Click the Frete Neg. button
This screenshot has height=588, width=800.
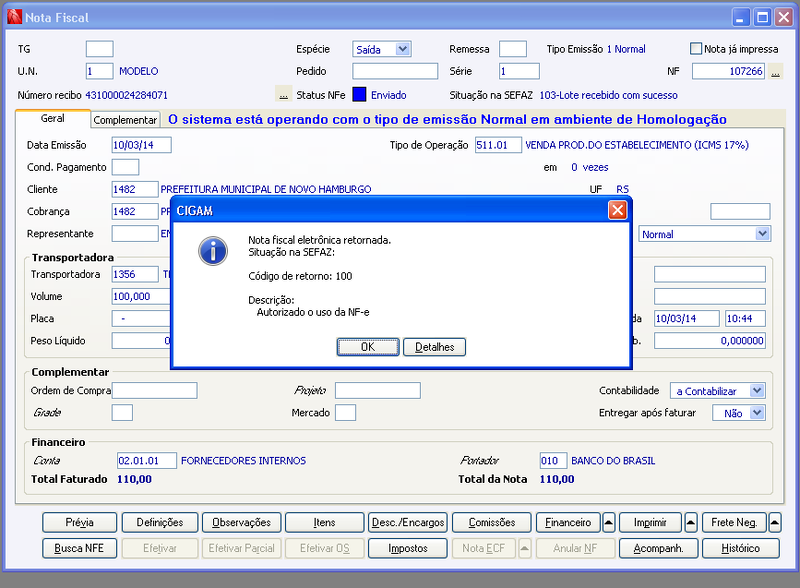734,522
